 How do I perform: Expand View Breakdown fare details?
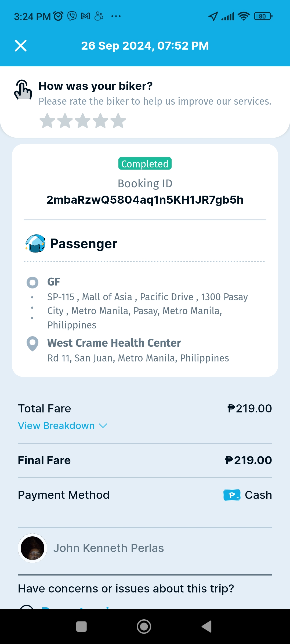point(56,426)
